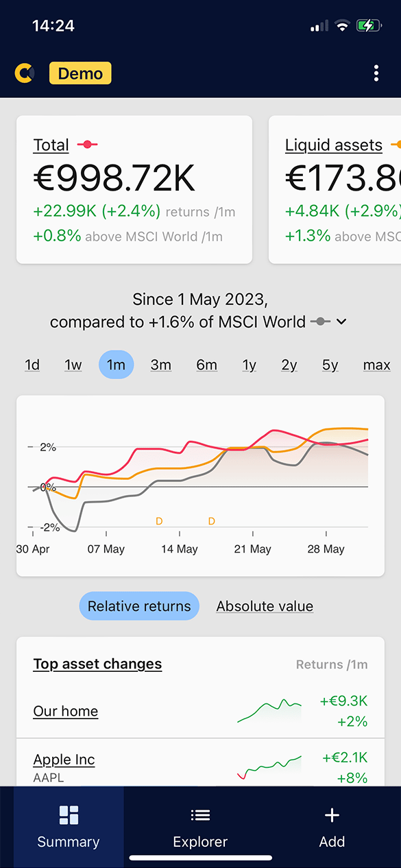Viewport: 401px width, 868px height.
Task: Switch chart to Relative returns
Action: [x=139, y=606]
